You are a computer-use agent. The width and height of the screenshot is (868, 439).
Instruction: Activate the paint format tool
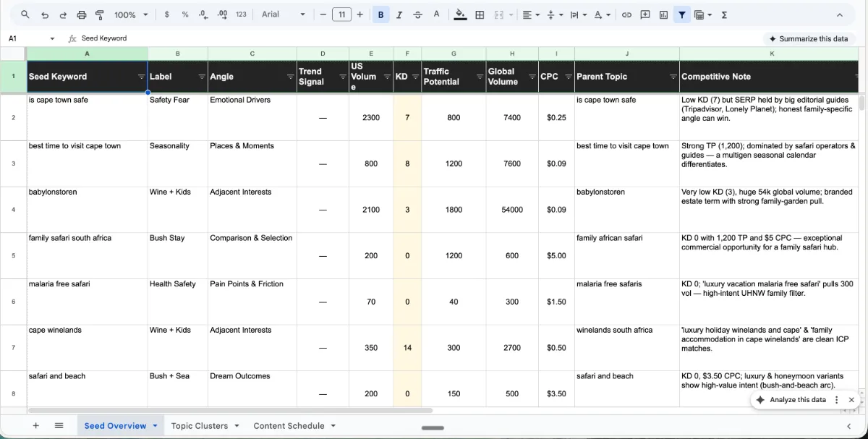click(100, 14)
